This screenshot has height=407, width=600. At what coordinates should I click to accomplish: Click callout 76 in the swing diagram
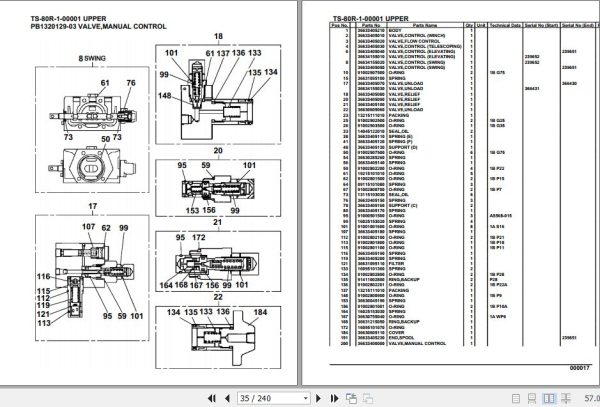131,83
